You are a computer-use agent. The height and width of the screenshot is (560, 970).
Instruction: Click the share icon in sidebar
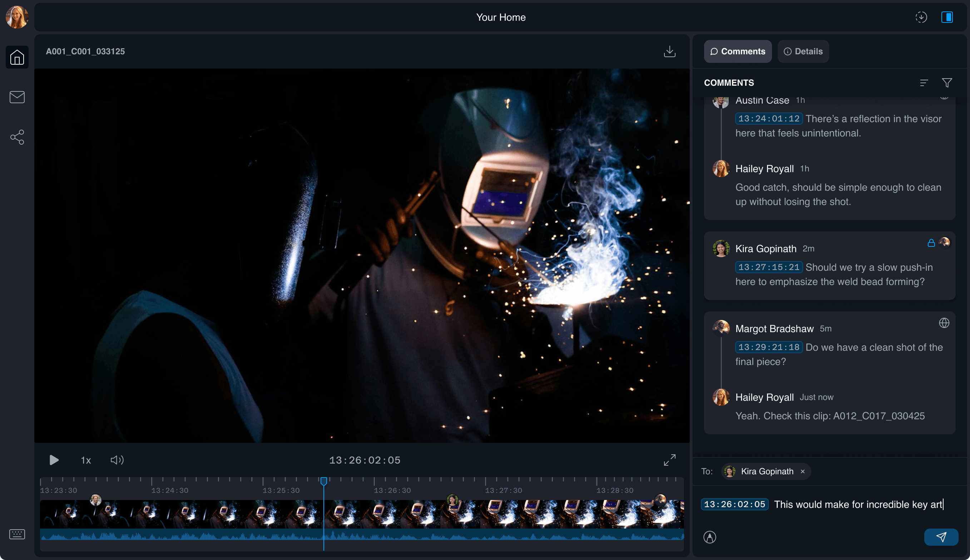click(x=17, y=137)
